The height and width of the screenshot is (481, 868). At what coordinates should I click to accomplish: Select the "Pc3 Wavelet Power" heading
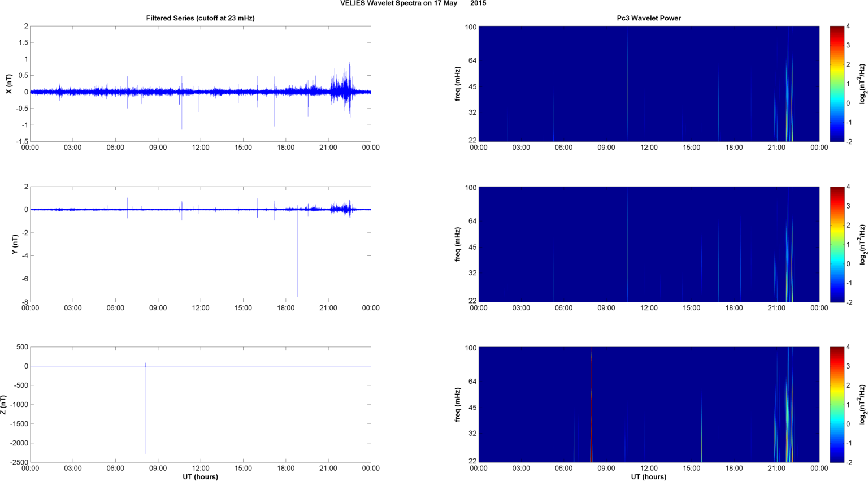[649, 18]
